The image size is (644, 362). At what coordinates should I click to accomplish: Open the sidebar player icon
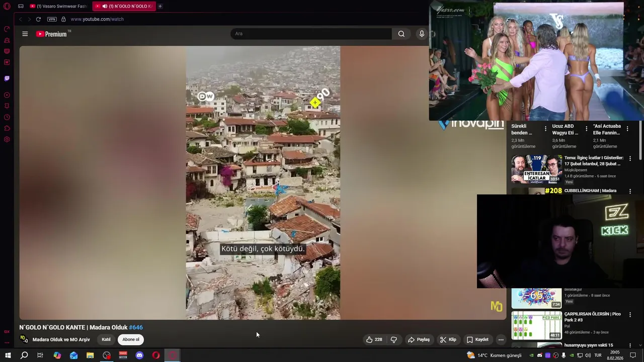(7, 95)
